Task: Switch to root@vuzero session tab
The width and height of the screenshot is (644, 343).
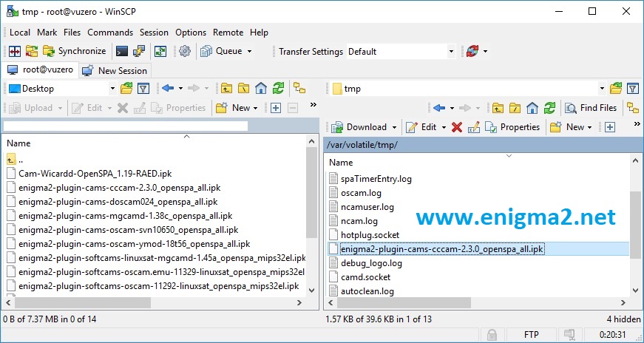Action: [40, 69]
